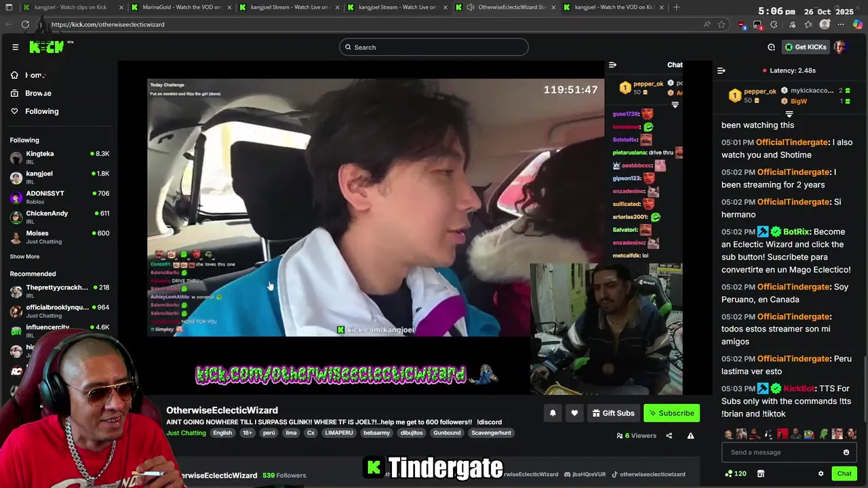Open the user profile avatar menu
Image resolution: width=868 pixels, height=488 pixels.
[x=840, y=47]
